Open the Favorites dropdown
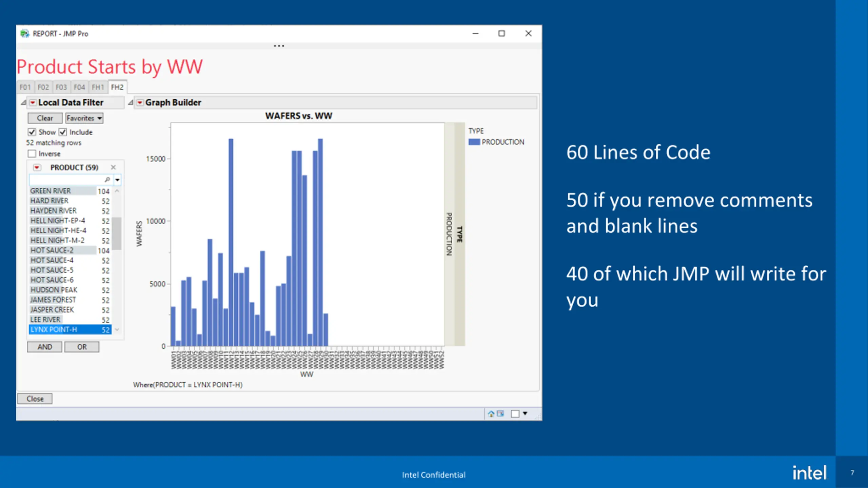Screen dimensions: 868x488 point(84,118)
